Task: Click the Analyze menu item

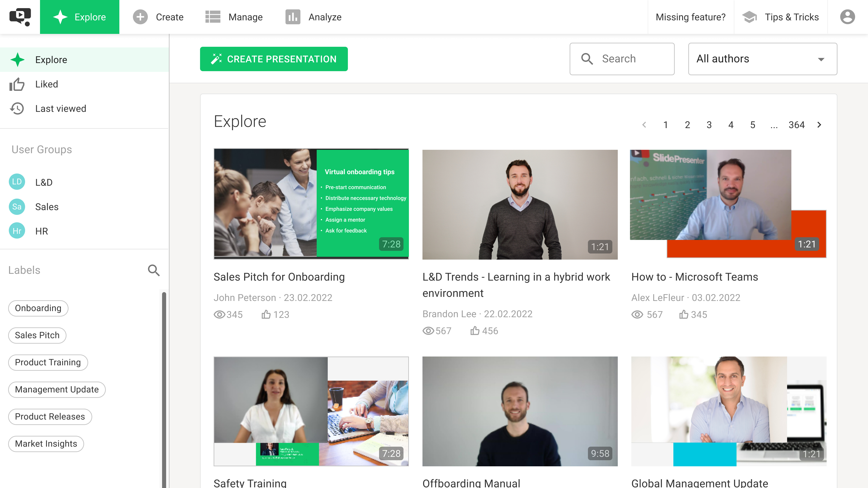Action: point(313,17)
